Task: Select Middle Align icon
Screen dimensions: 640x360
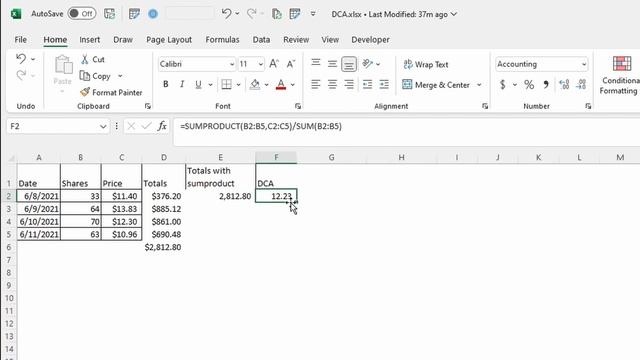Action: tap(332, 64)
